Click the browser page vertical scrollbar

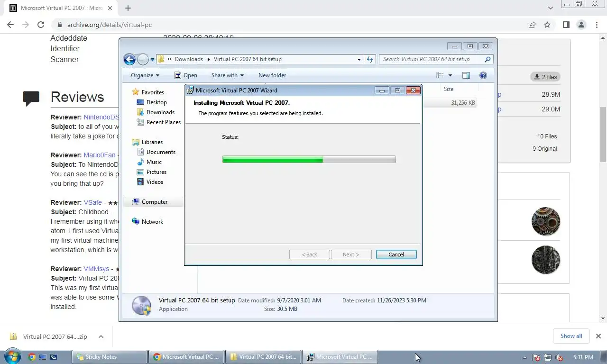[x=603, y=135]
